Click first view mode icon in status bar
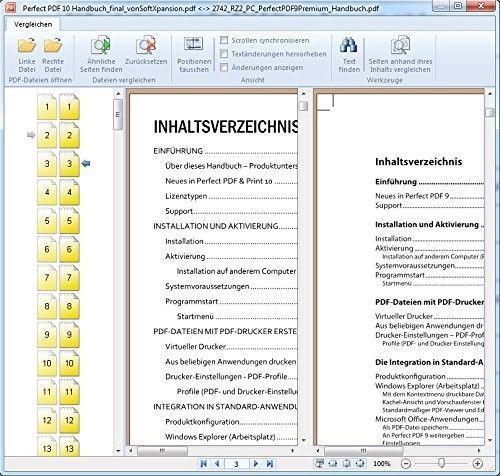Image resolution: width=500 pixels, height=476 pixels. coord(320,463)
